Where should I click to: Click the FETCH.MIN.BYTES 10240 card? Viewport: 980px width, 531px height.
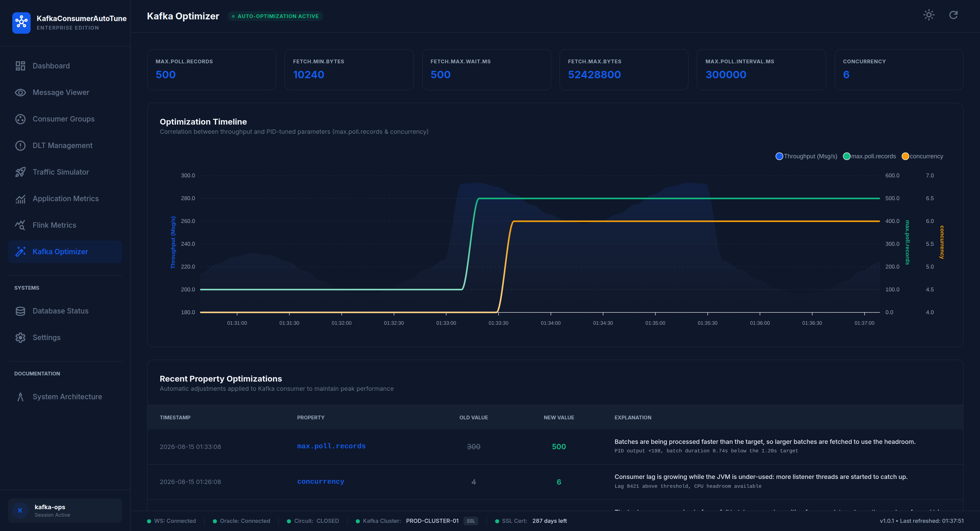tap(349, 70)
